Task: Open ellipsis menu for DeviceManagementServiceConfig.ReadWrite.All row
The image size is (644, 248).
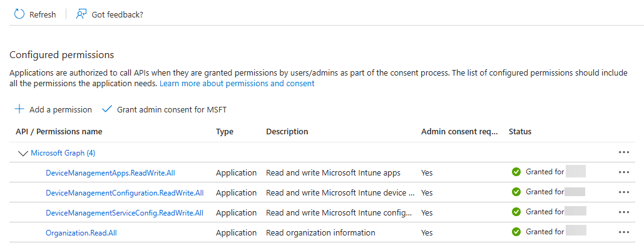Action: coord(623,212)
